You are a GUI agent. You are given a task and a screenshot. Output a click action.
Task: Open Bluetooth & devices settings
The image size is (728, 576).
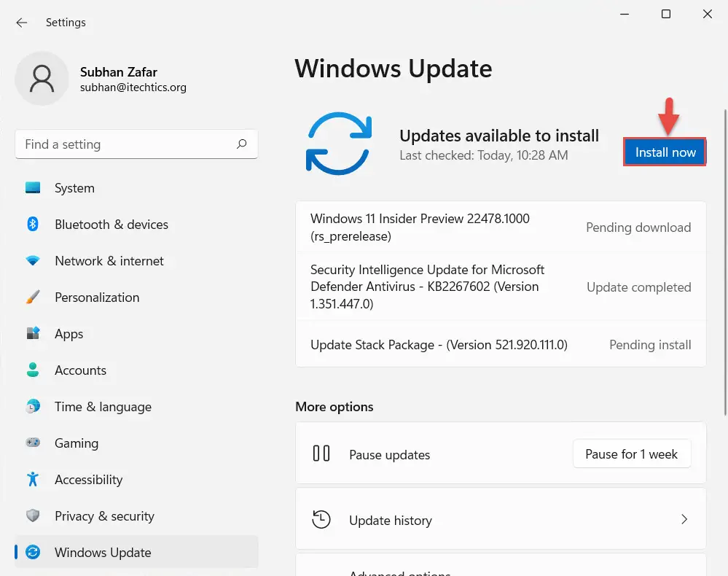pos(136,224)
